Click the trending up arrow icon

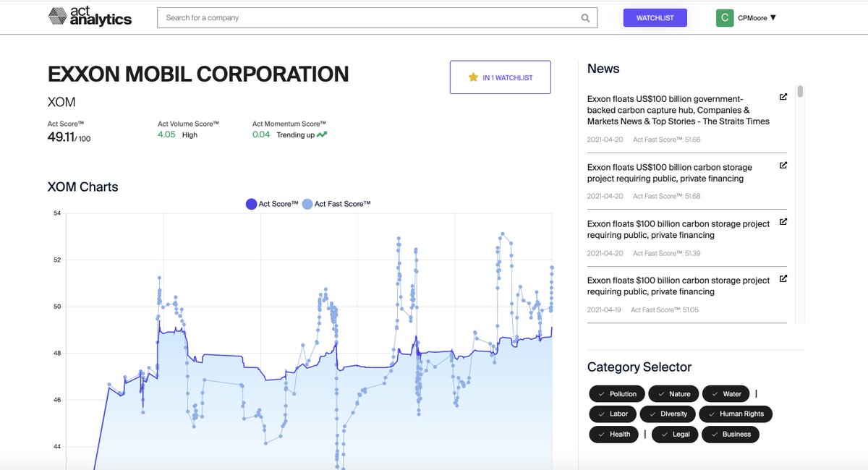[x=321, y=134]
